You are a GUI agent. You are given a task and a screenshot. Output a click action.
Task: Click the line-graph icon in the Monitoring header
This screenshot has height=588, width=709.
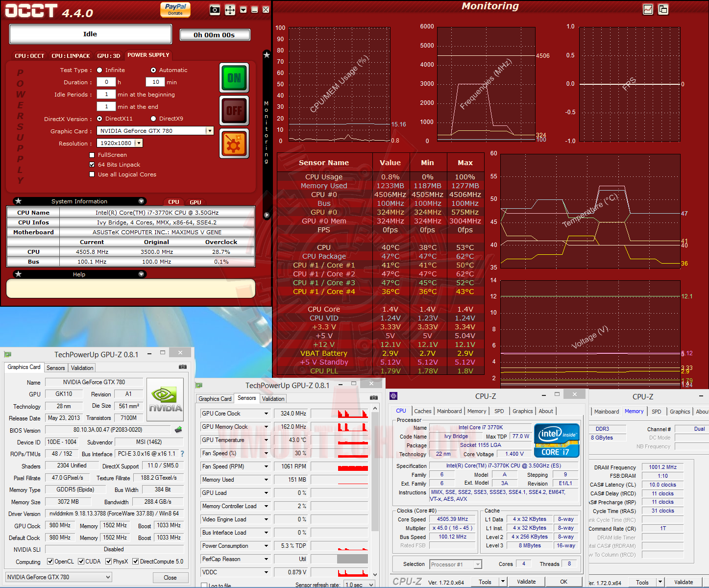pos(648,9)
